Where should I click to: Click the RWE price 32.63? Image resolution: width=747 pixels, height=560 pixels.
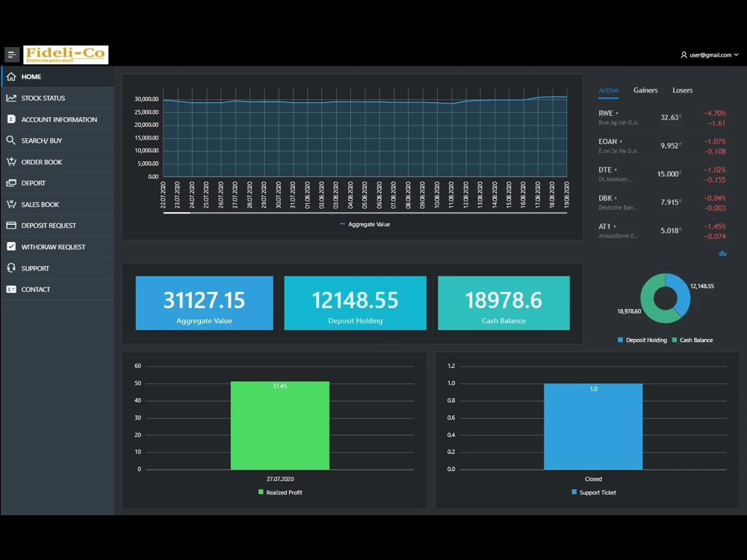click(670, 117)
